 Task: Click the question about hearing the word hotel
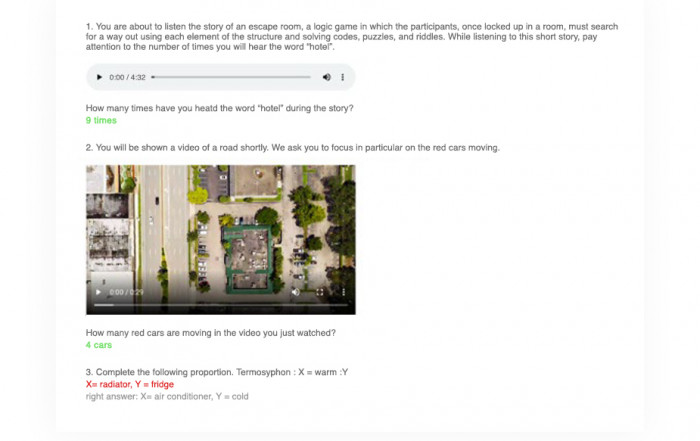(219, 108)
